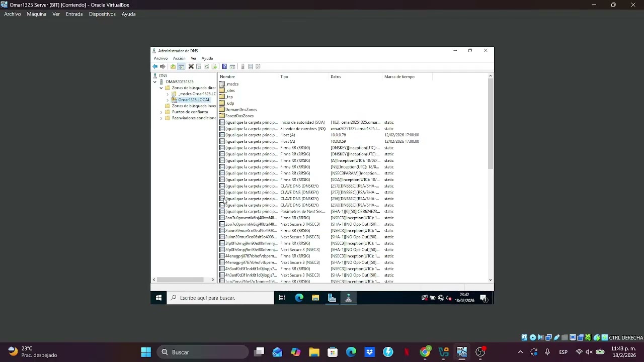Viewport: 644px width, 362px height.
Task: Click the VirtualBox hard disk status icon
Action: pos(524,338)
